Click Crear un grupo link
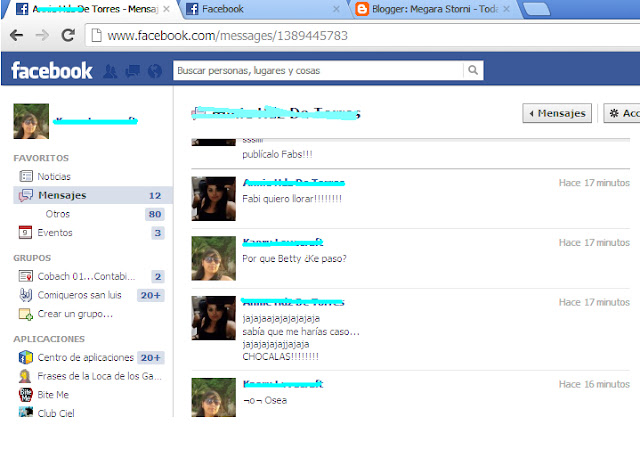 (75, 314)
